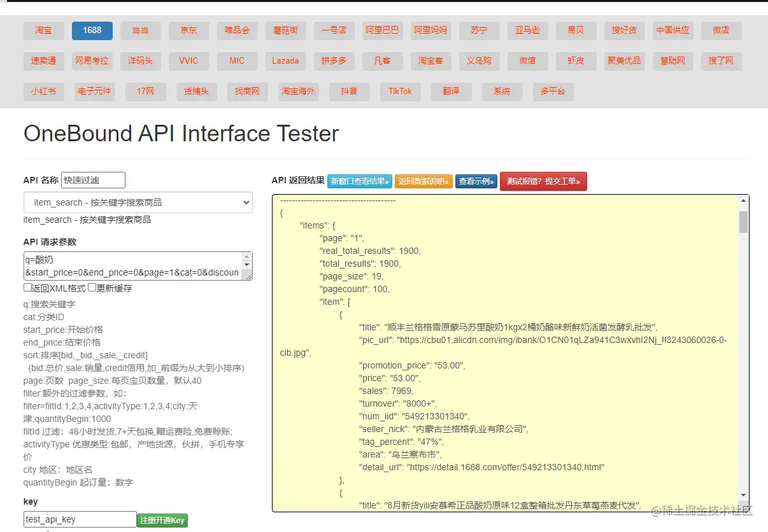Select the 淘宝 platform tab
768x532 pixels.
click(x=44, y=31)
